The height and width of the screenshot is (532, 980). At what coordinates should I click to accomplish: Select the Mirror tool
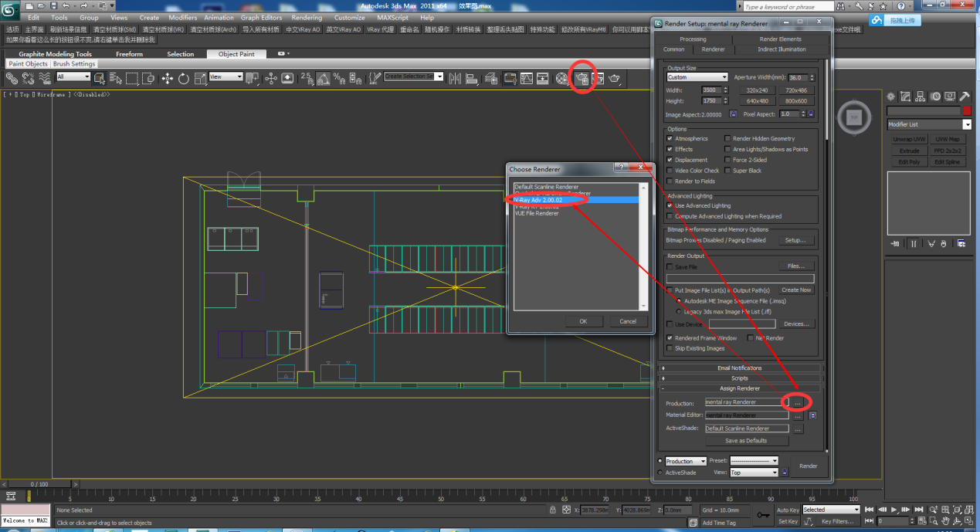(x=454, y=78)
